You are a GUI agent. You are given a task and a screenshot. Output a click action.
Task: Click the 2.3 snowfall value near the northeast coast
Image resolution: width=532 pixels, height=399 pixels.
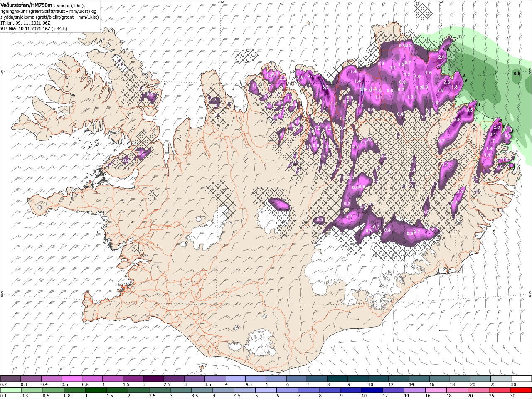click(x=447, y=82)
